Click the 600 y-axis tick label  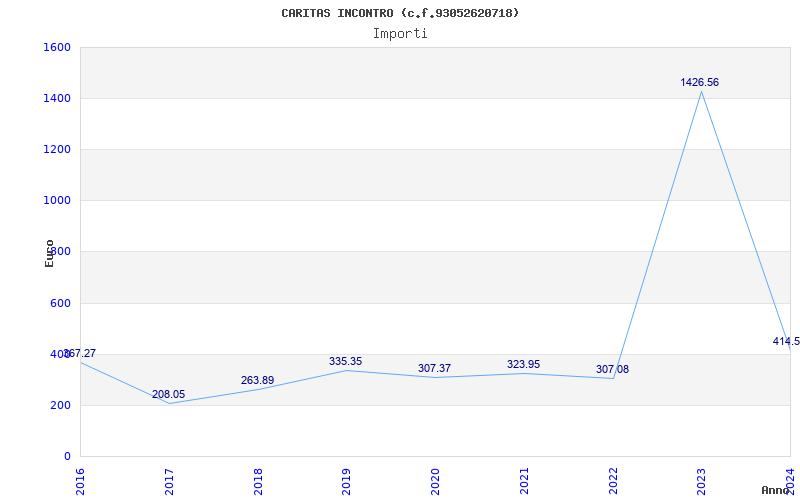[x=60, y=303]
